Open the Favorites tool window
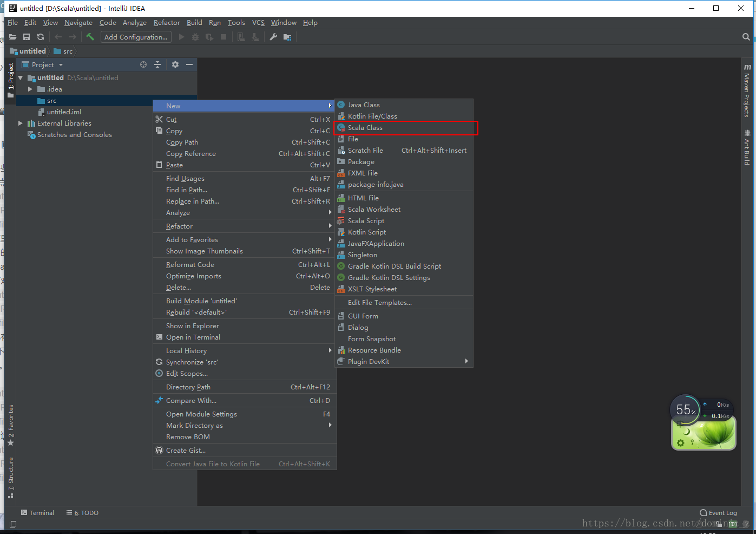The height and width of the screenshot is (534, 756). [11, 426]
